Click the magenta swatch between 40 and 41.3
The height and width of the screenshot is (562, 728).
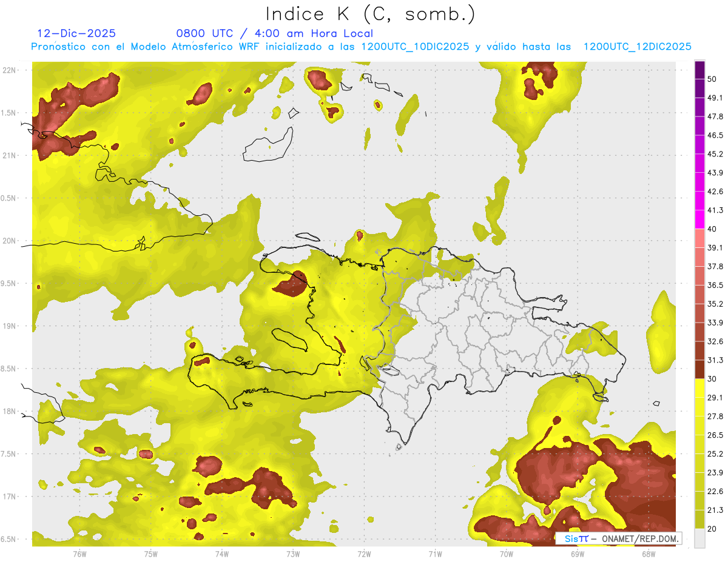click(x=699, y=219)
